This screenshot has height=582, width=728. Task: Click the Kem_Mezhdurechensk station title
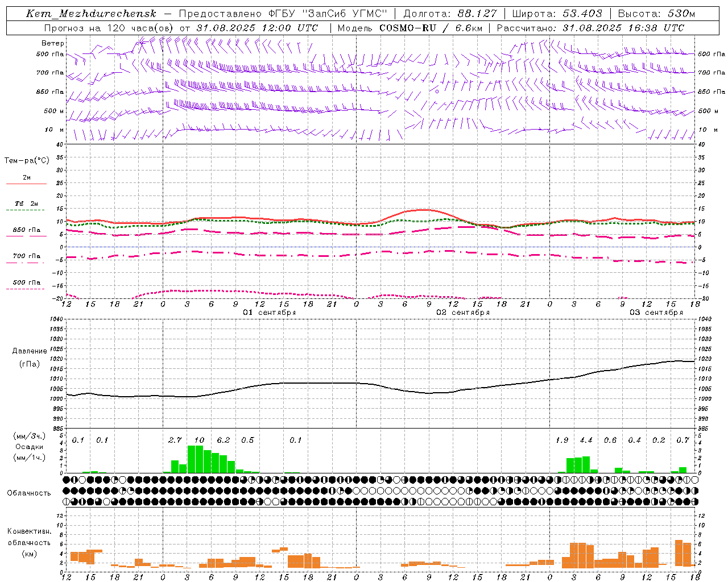point(91,14)
